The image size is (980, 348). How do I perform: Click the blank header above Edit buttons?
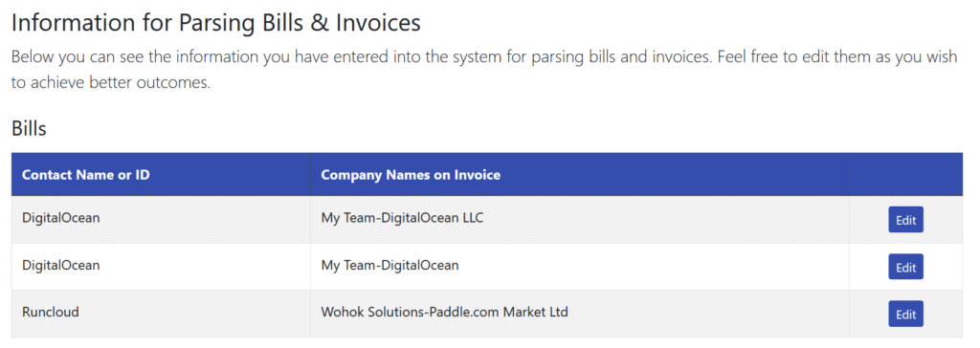(x=905, y=174)
